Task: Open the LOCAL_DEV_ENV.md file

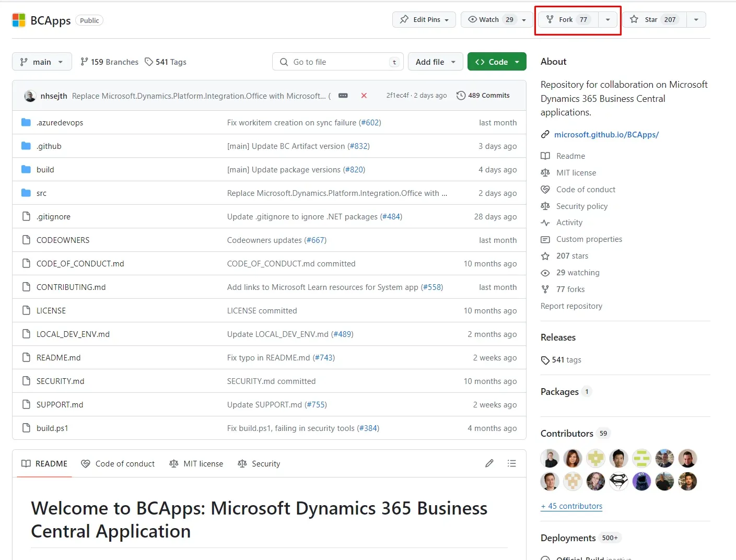Action: point(73,334)
